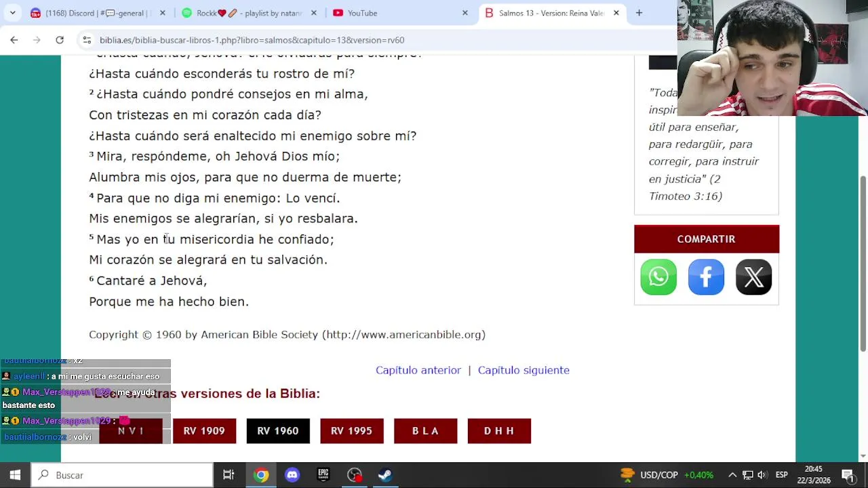Click the American Bible Society copyright line
Screen dimensions: 868x488
287,335
